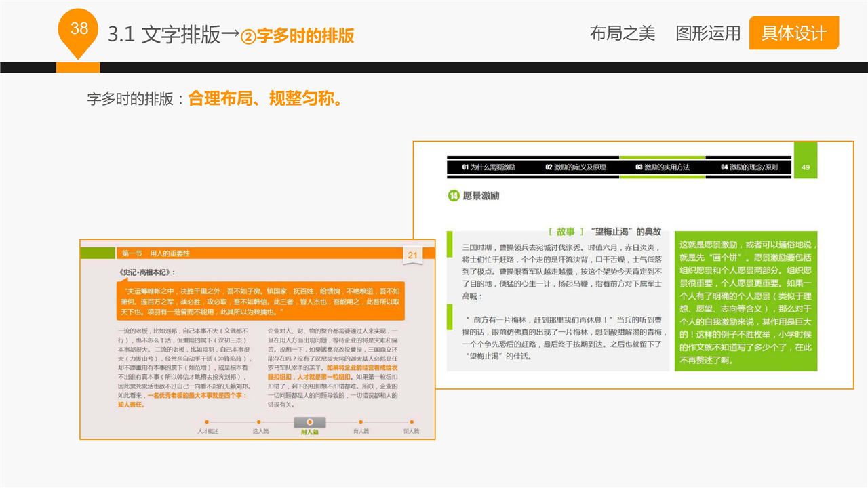The width and height of the screenshot is (868, 488).
Task: Click the active 用人篇 timeline marker
Action: 309,422
